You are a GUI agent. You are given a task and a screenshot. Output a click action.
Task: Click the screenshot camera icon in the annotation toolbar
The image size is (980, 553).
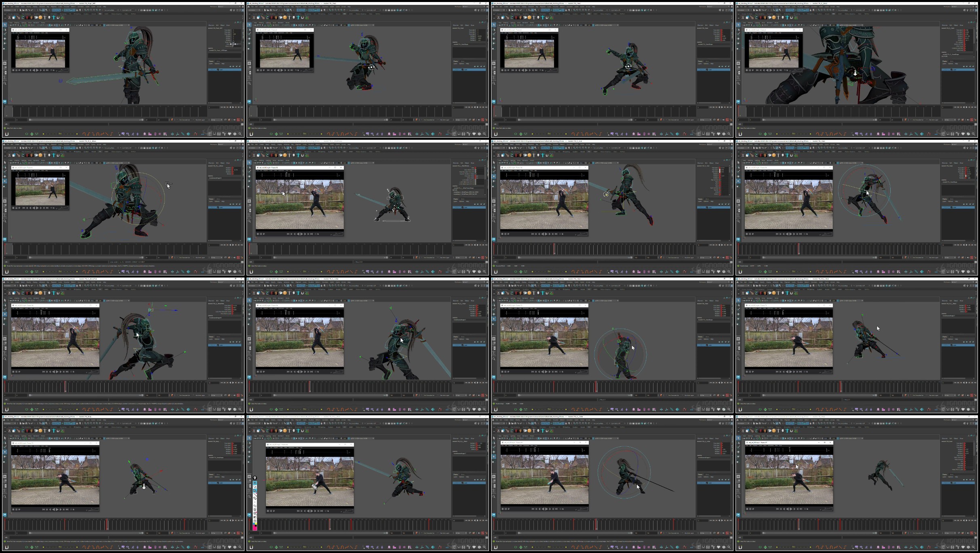tap(255, 517)
